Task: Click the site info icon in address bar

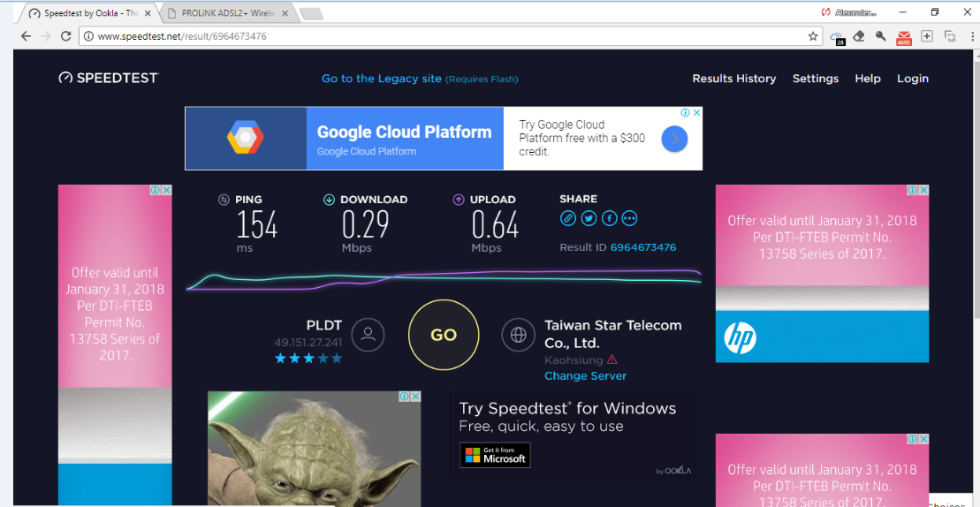Action: point(88,36)
